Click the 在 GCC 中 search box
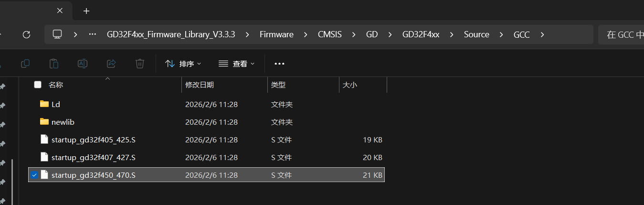The image size is (644, 205). pyautogui.click(x=621, y=34)
